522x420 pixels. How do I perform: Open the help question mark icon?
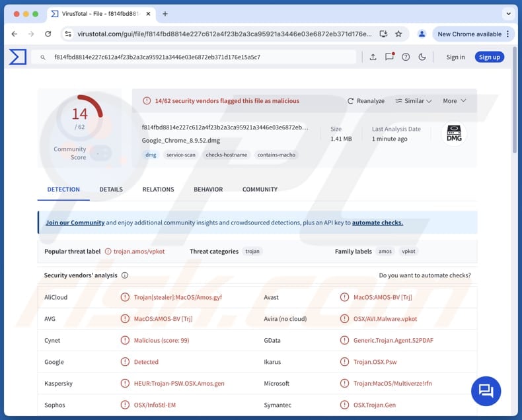(406, 57)
